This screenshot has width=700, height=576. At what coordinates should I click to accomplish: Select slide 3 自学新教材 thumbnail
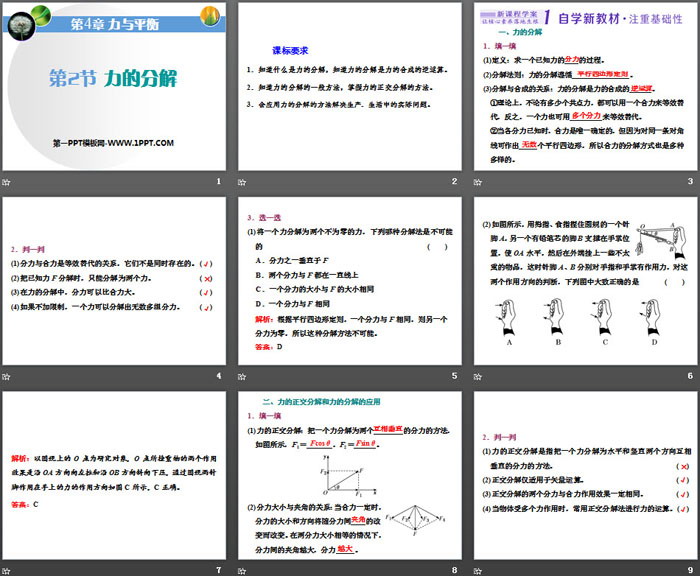pyautogui.click(x=585, y=87)
